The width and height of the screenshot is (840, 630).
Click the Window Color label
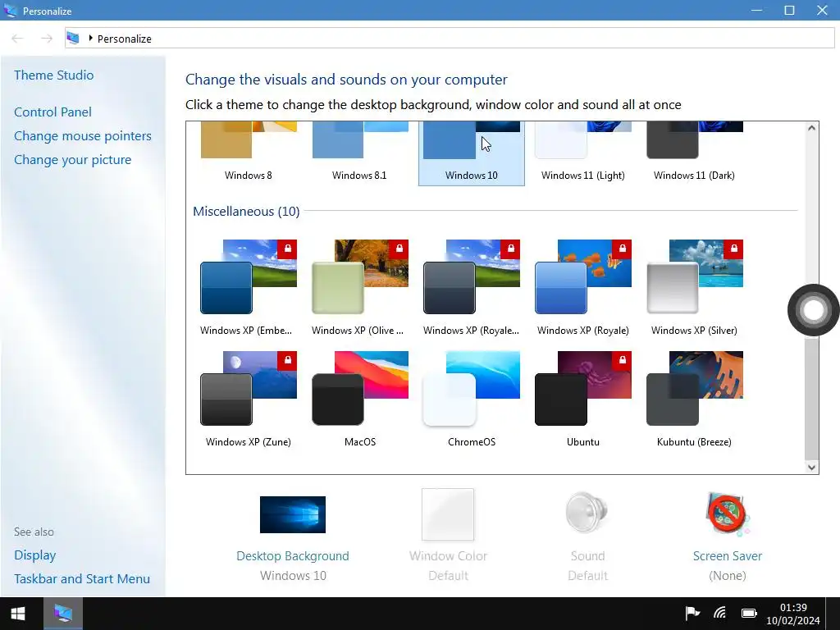pos(448,556)
